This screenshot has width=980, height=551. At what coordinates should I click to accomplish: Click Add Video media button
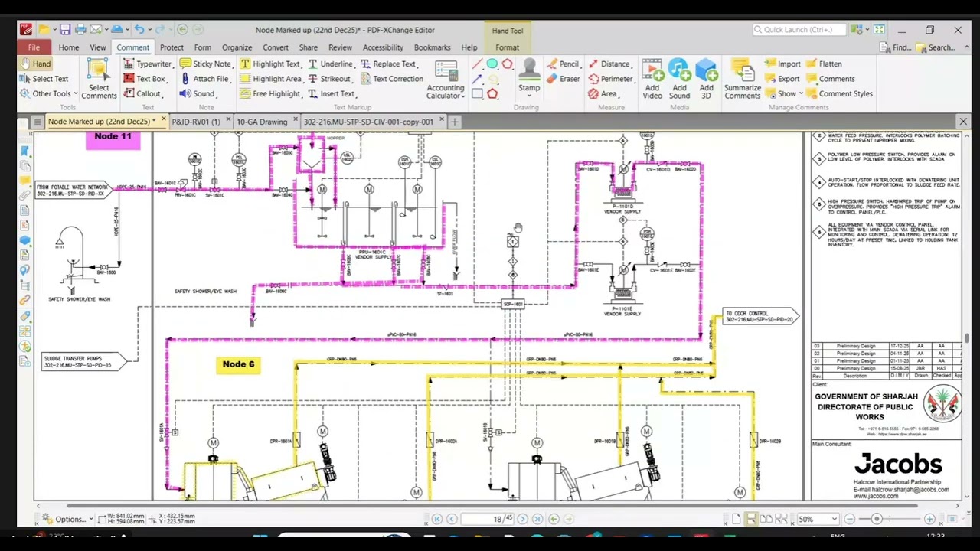652,80
